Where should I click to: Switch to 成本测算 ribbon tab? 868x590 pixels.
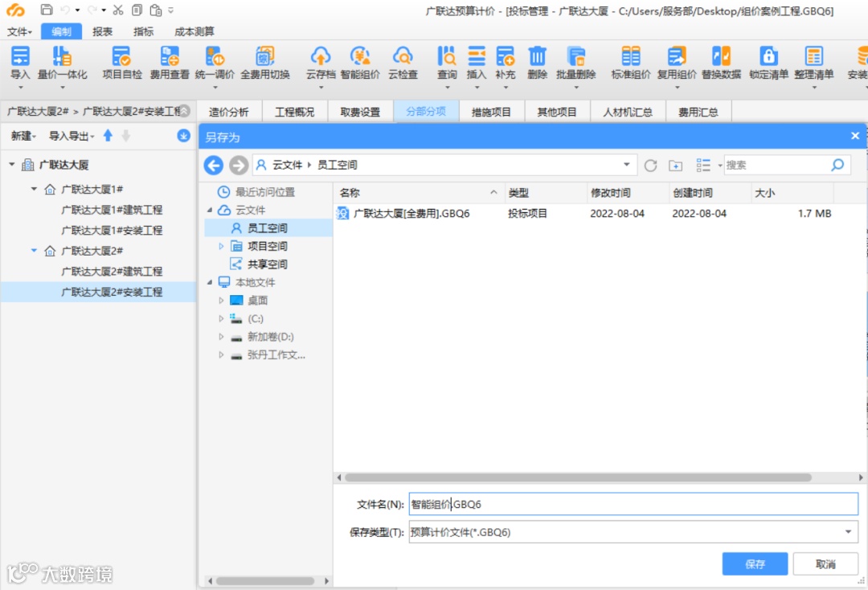pyautogui.click(x=194, y=31)
